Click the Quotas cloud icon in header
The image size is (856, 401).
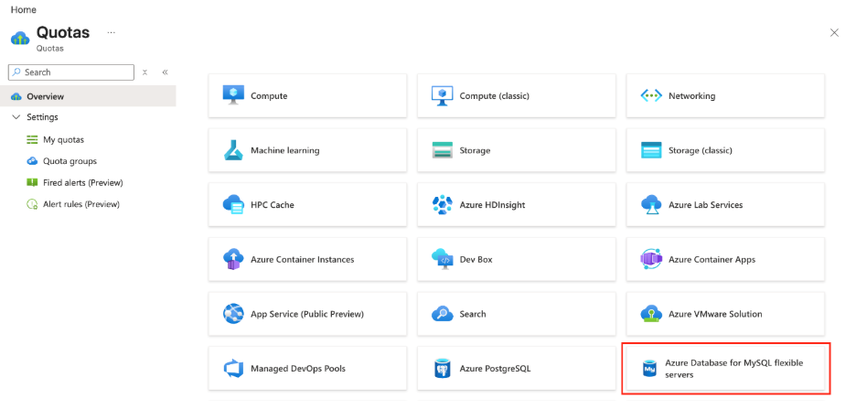point(20,38)
